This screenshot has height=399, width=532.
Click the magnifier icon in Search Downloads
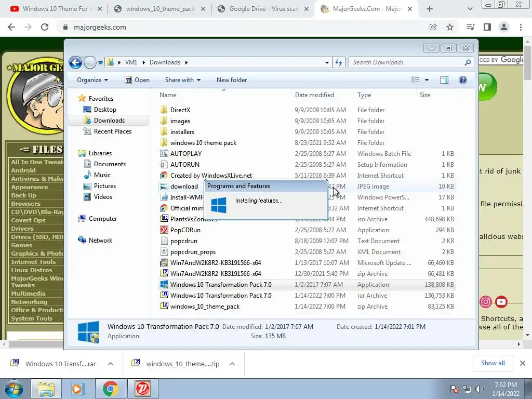(468, 62)
